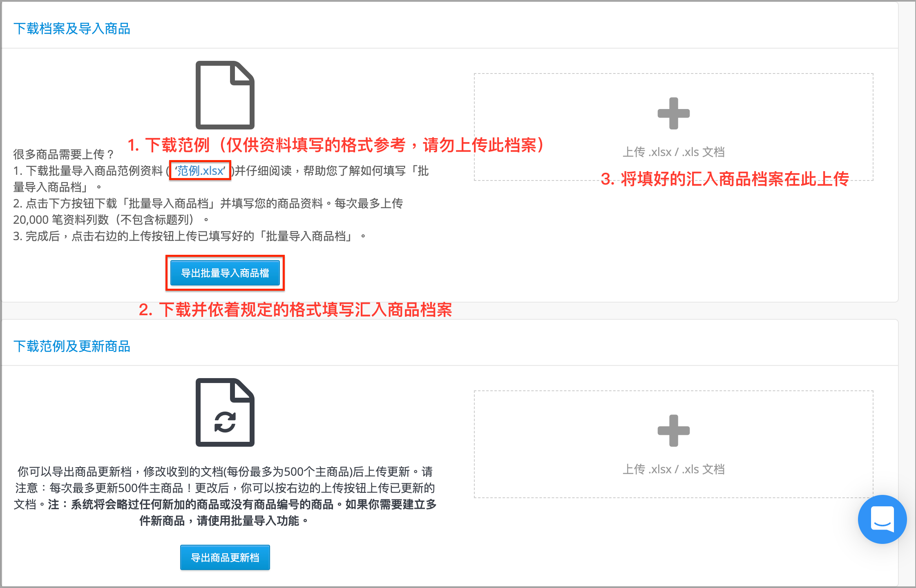Click the 导出批量导入商品檔 button
This screenshot has width=916, height=588.
coord(225,273)
